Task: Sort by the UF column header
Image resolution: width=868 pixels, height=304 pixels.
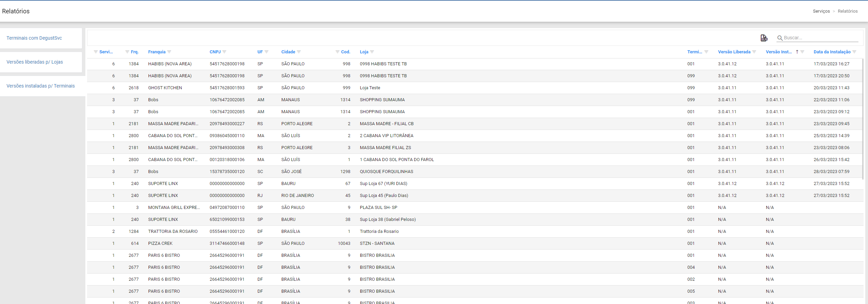Action: tap(260, 52)
